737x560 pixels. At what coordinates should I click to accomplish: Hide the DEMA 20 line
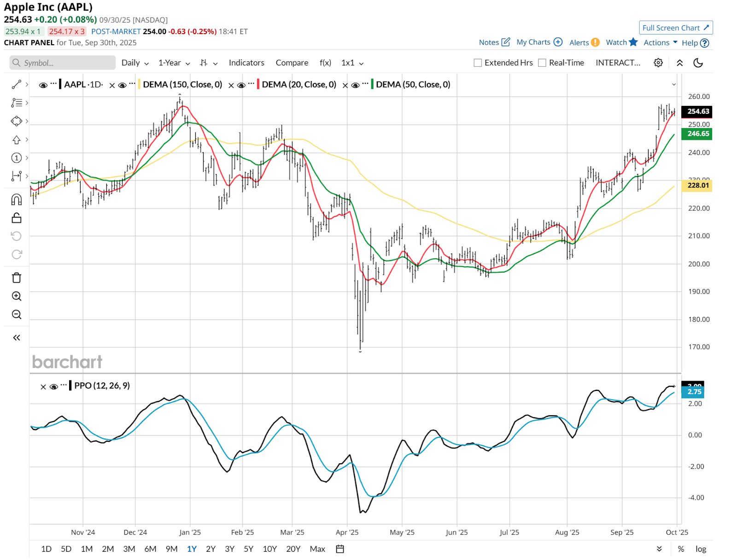point(241,85)
